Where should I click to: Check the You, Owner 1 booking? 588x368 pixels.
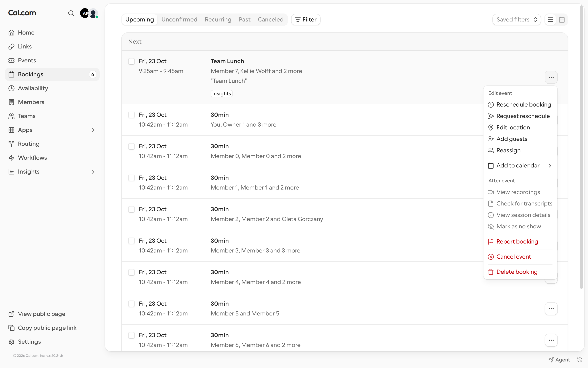pyautogui.click(x=131, y=115)
